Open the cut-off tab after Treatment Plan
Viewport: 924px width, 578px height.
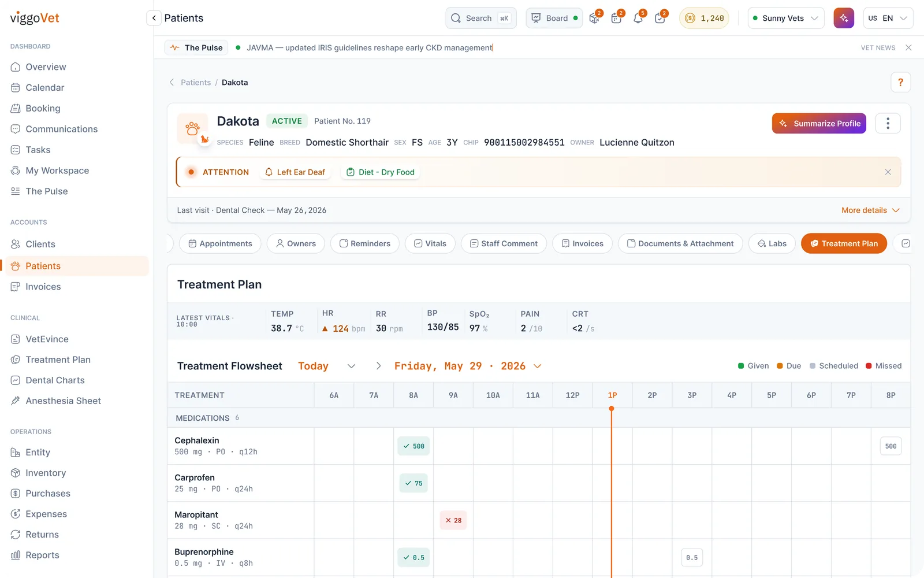click(x=905, y=243)
